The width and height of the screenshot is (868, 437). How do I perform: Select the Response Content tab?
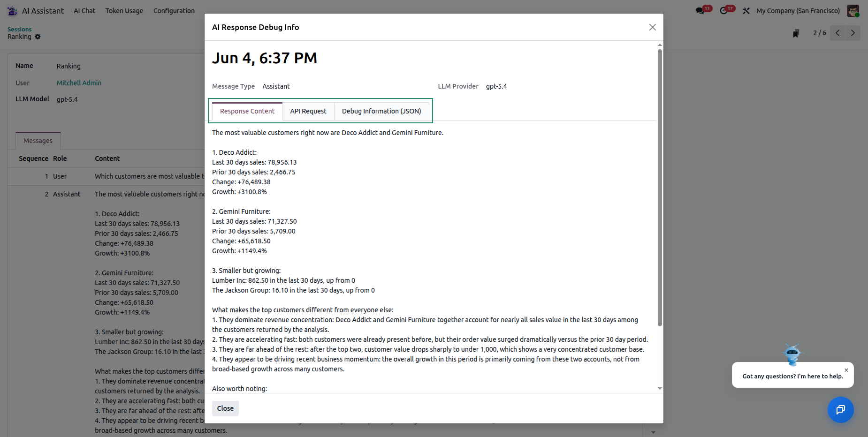click(x=247, y=111)
